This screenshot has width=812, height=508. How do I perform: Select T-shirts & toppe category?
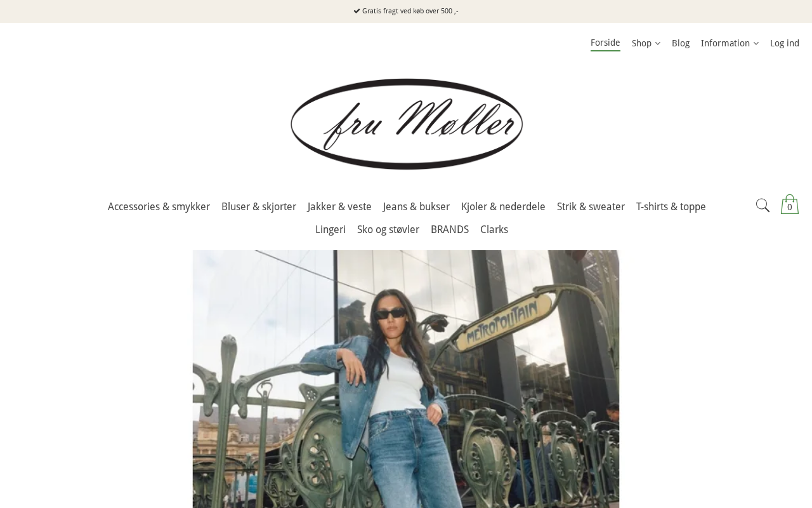(x=671, y=206)
